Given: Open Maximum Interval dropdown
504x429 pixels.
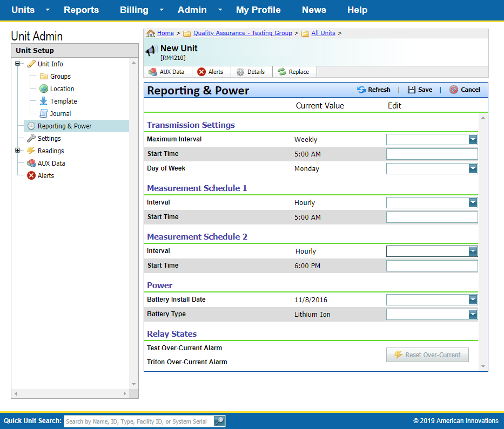Looking at the screenshot, I should pyautogui.click(x=473, y=140).
